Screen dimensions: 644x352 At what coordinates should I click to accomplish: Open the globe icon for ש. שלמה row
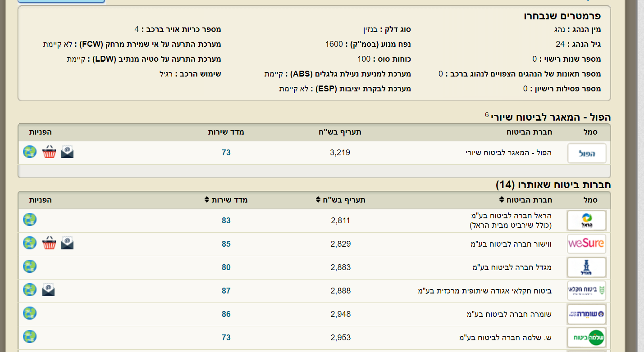30,337
